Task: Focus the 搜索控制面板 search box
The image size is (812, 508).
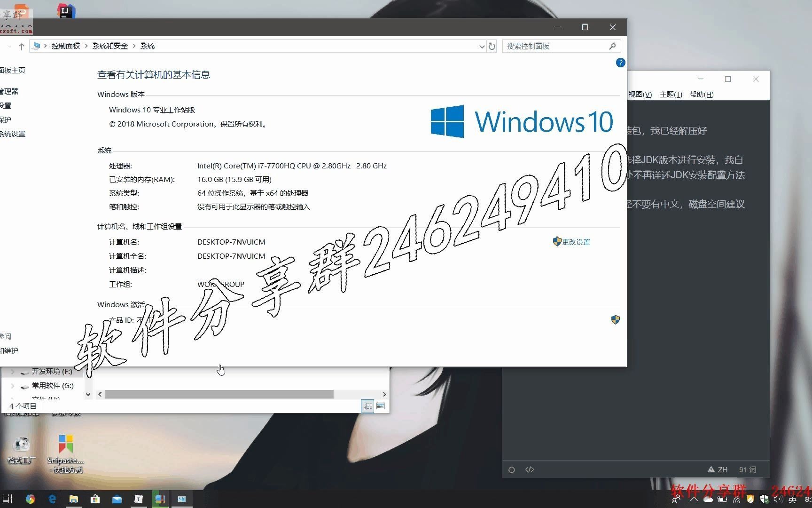Action: [x=562, y=46]
